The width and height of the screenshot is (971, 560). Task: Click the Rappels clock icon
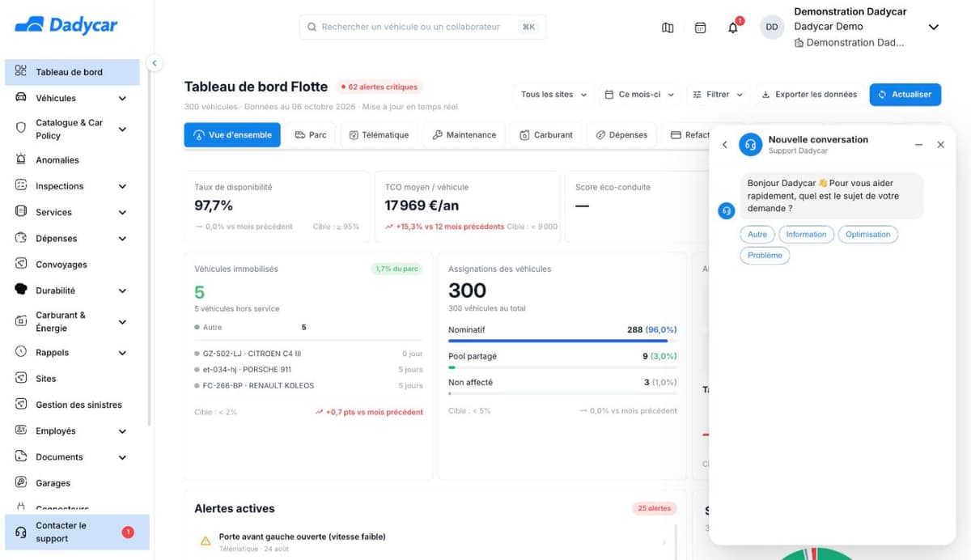[21, 352]
